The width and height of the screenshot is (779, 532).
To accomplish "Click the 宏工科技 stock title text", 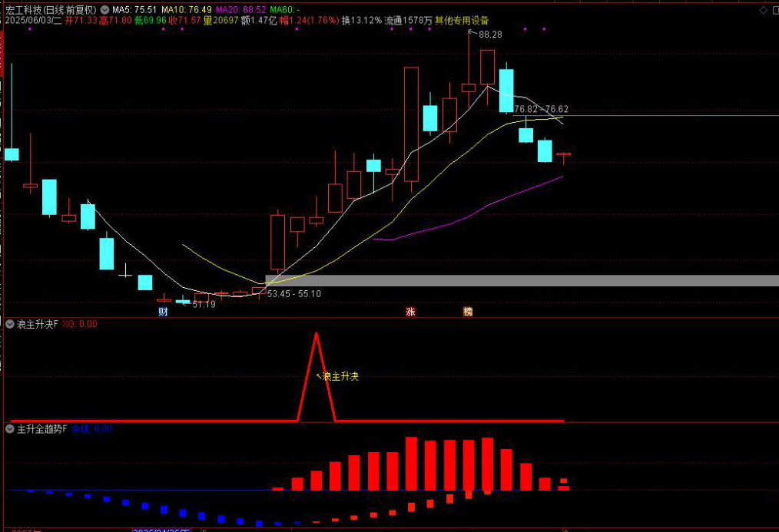I will coord(22,10).
